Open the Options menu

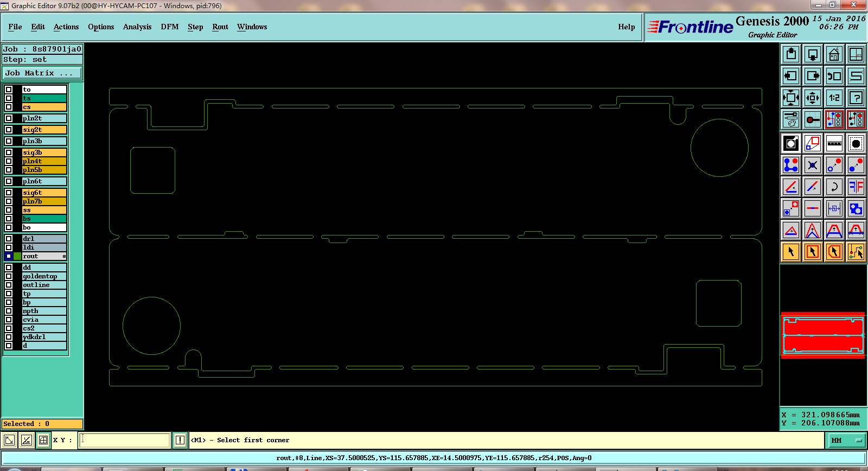[101, 27]
